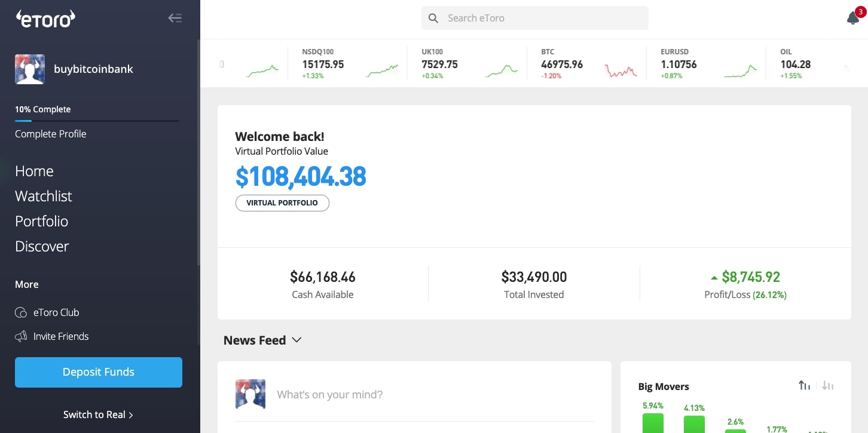Click the 2.6% Big Movers bar
Image resolution: width=868 pixels, height=433 pixels.
pyautogui.click(x=735, y=431)
